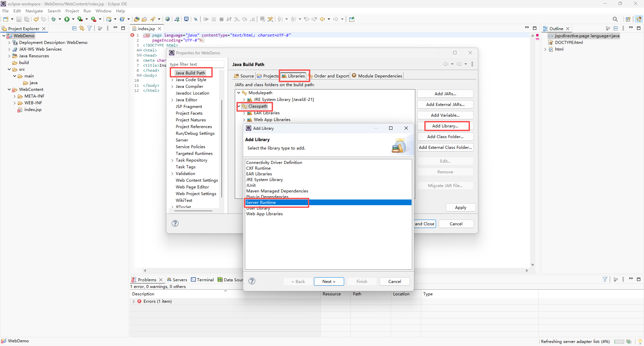Click Next > in Add Library dialog
This screenshot has height=346, width=644.
click(x=329, y=282)
